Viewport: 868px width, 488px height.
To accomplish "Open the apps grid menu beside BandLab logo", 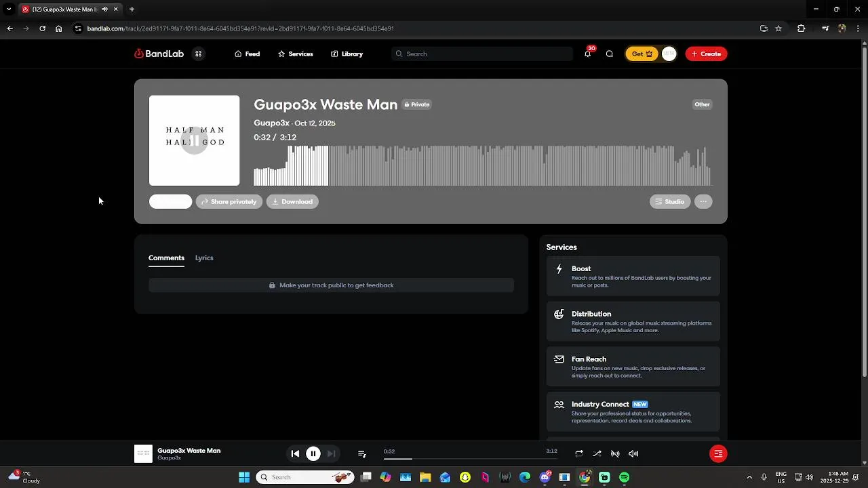I will click(x=198, y=54).
